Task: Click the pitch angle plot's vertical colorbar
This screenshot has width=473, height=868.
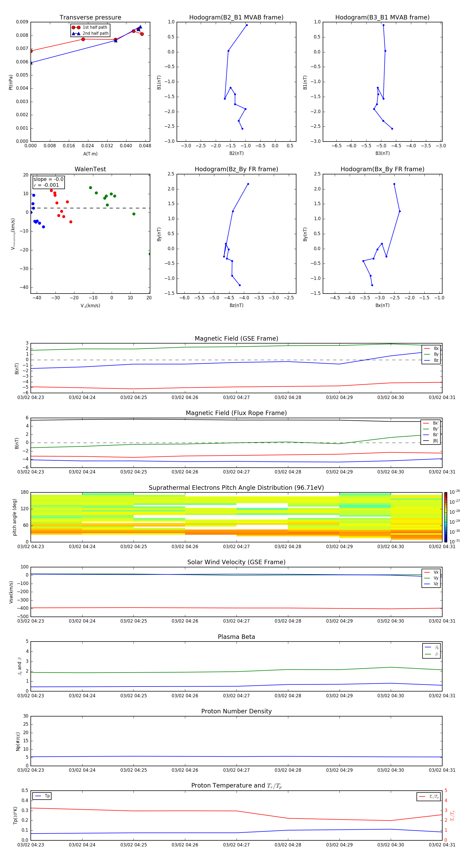Action: [x=446, y=517]
